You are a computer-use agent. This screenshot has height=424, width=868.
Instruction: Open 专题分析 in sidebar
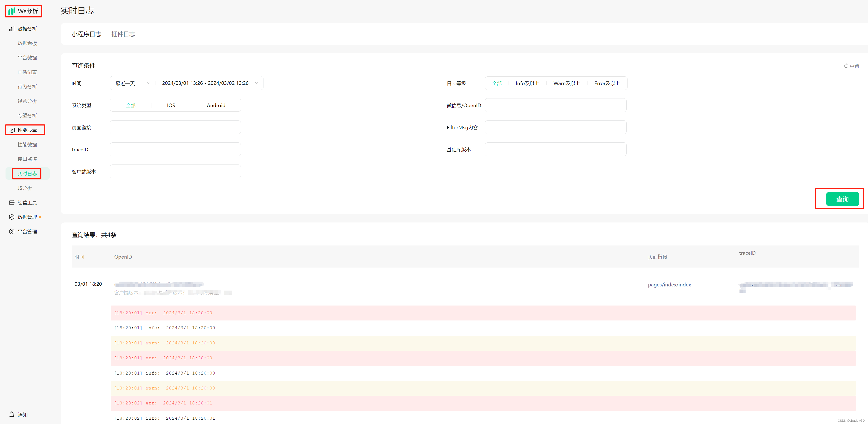[x=27, y=115]
